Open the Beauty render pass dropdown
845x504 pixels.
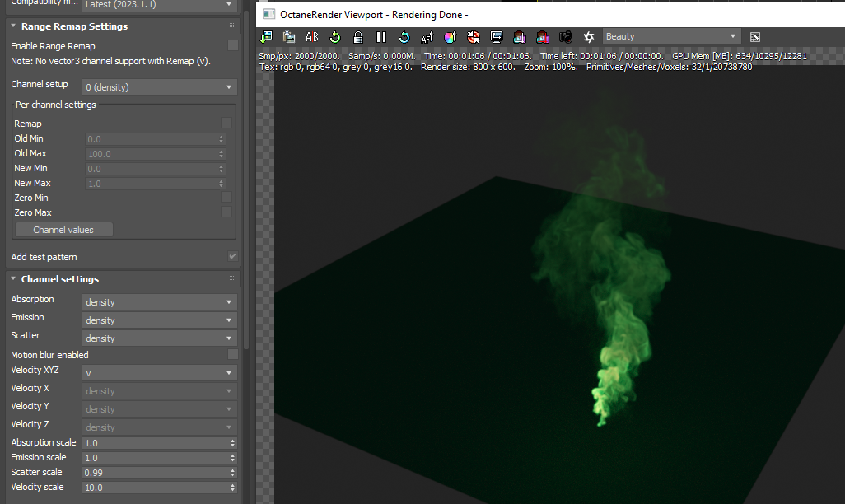(671, 37)
